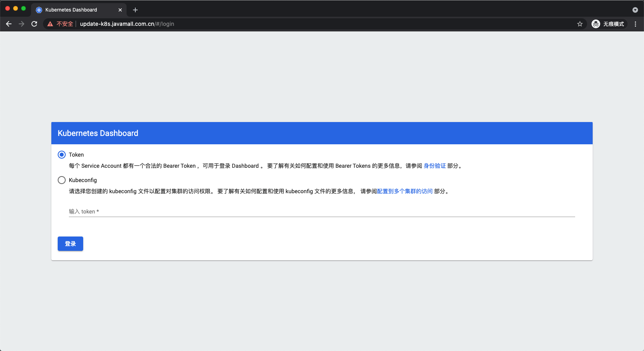Click the red close window button
The width and height of the screenshot is (644, 351).
click(x=8, y=8)
